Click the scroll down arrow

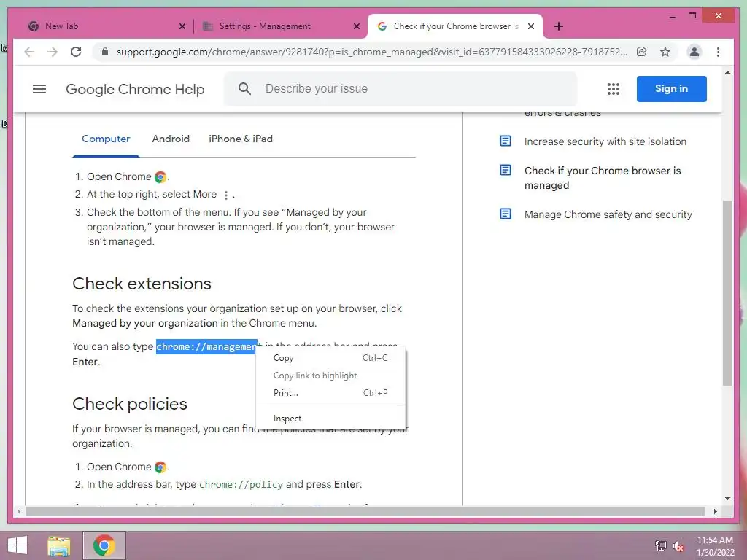[x=727, y=499]
